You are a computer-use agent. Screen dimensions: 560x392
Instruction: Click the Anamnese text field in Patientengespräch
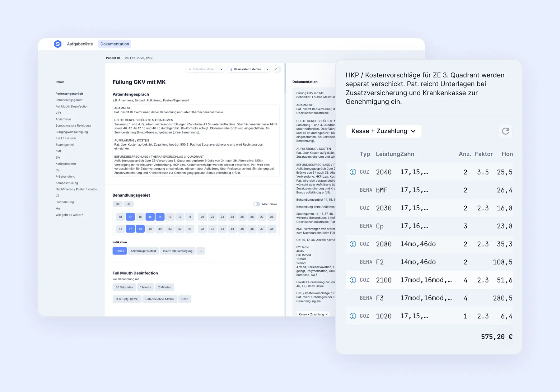[196, 140]
